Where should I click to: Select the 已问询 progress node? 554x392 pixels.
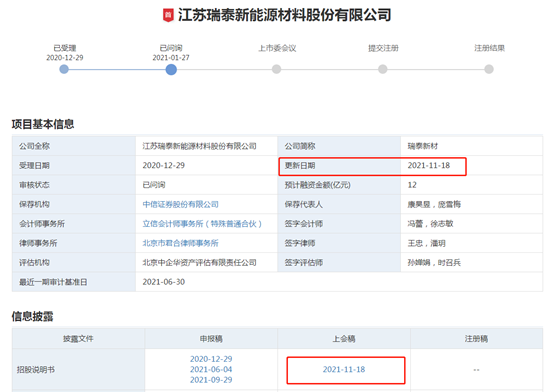(x=171, y=69)
